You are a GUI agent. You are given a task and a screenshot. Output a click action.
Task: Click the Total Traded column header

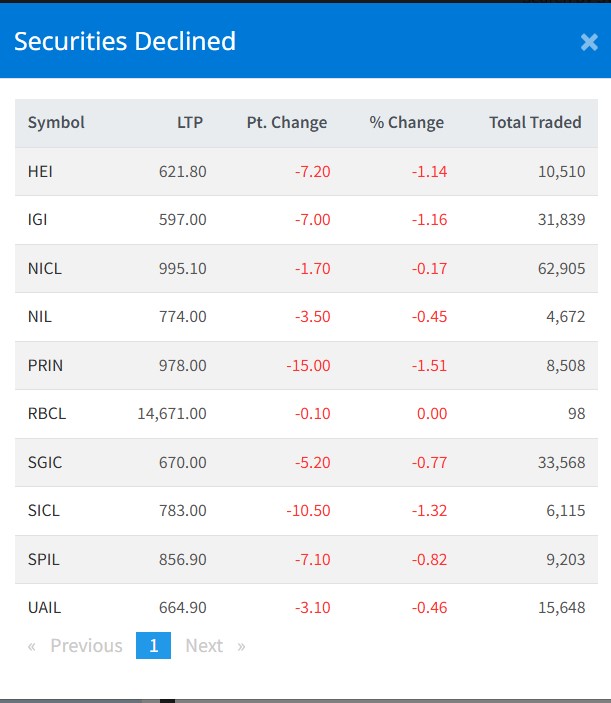point(534,123)
